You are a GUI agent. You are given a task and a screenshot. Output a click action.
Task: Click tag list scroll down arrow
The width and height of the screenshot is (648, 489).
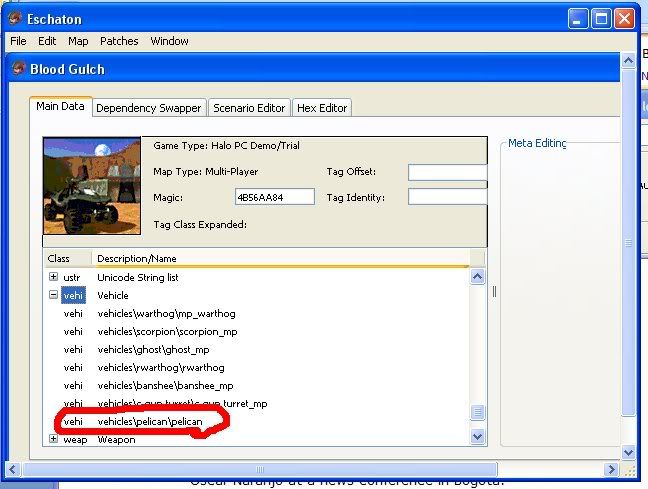click(x=477, y=437)
